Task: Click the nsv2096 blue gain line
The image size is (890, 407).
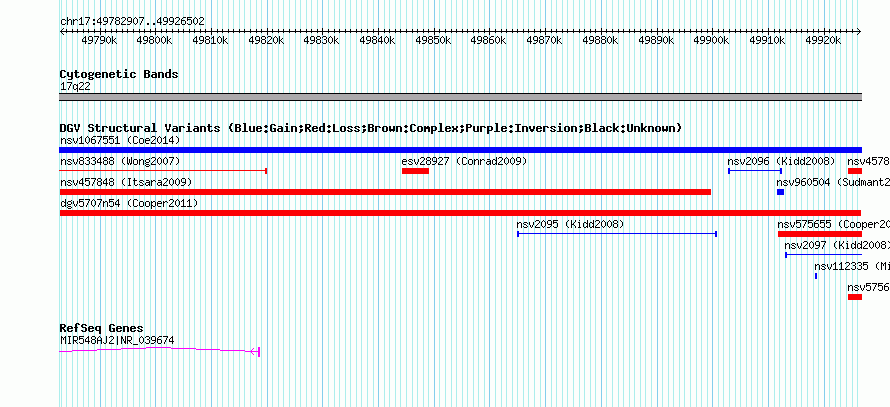Action: pos(755,171)
